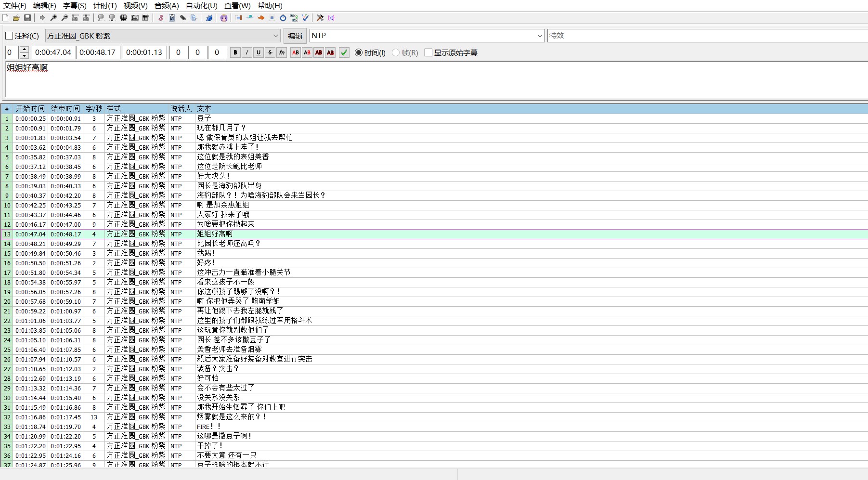The image size is (868, 480).
Task: Apply bold with the B button
Action: (x=235, y=52)
